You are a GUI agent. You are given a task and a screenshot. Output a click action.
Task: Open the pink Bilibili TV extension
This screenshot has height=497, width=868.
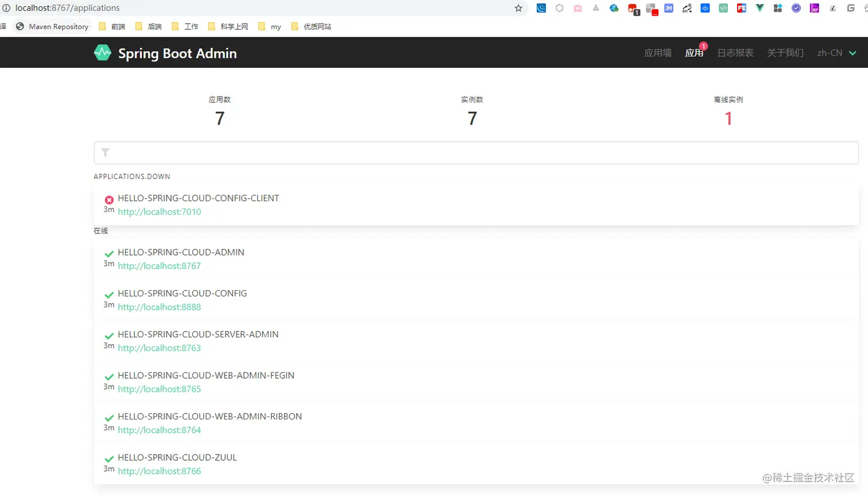[578, 8]
